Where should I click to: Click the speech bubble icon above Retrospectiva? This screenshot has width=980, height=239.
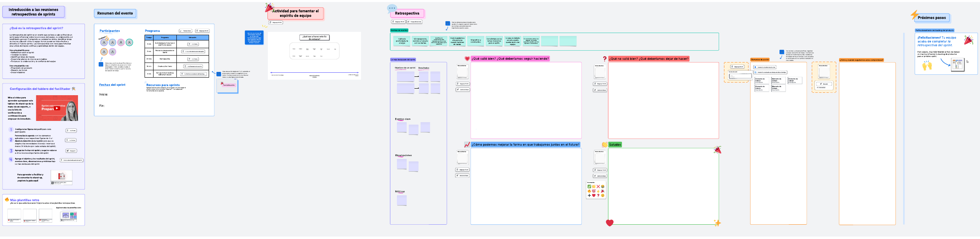coord(392,8)
